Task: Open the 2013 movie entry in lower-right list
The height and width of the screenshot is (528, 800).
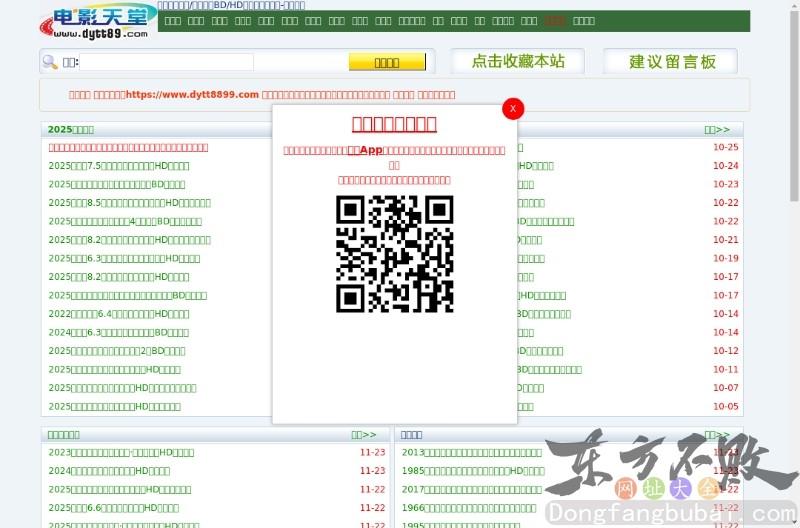Action: (x=472, y=452)
